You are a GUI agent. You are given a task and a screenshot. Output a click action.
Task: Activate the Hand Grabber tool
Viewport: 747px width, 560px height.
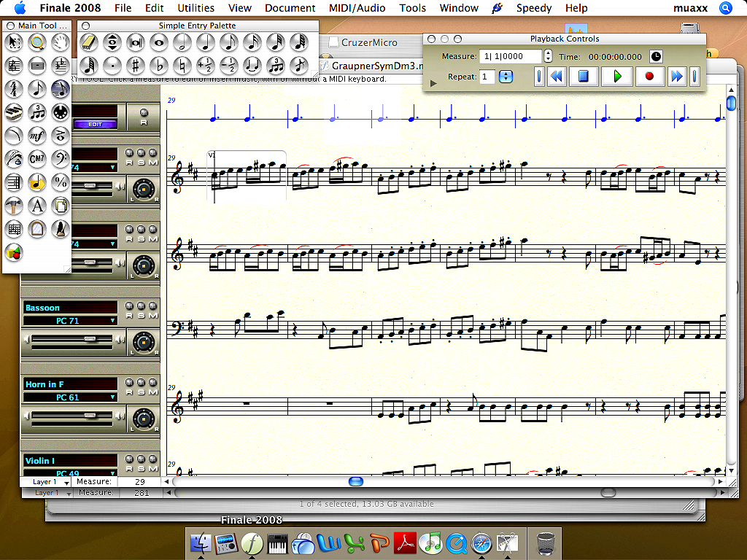click(61, 43)
